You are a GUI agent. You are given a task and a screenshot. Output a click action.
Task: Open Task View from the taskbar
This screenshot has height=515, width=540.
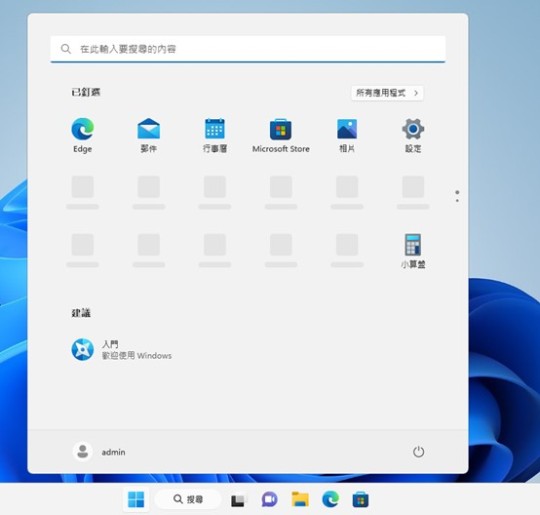point(238,500)
